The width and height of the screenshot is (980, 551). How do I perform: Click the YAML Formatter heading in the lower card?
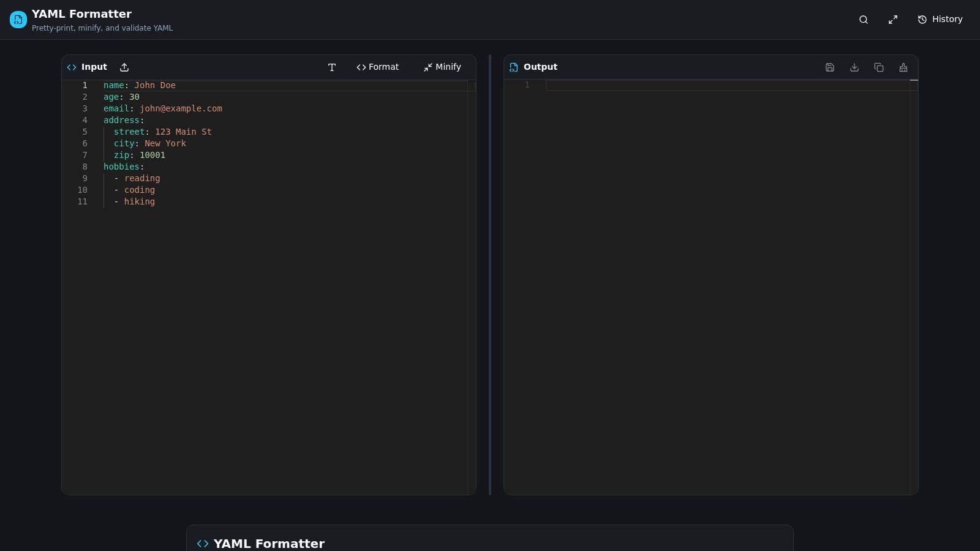coord(269,544)
